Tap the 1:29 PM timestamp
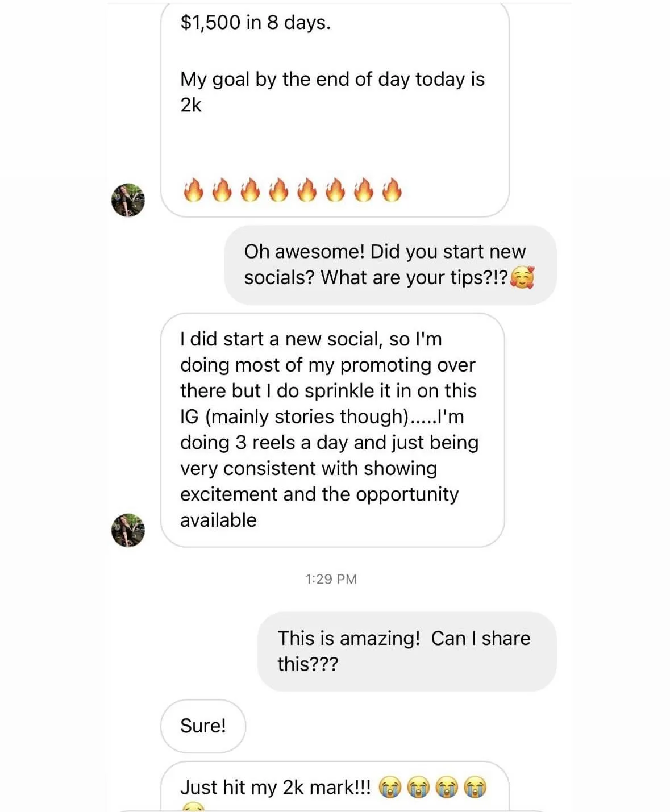This screenshot has width=670, height=812. pyautogui.click(x=331, y=579)
